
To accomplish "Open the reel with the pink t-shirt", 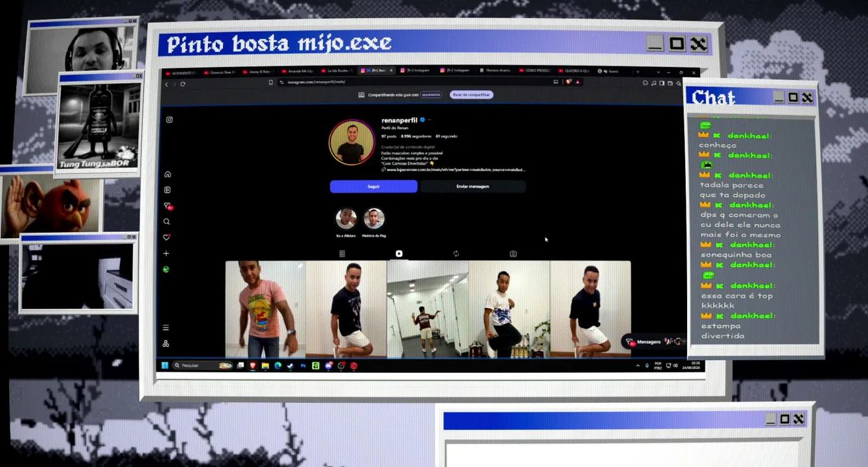I will [265, 309].
